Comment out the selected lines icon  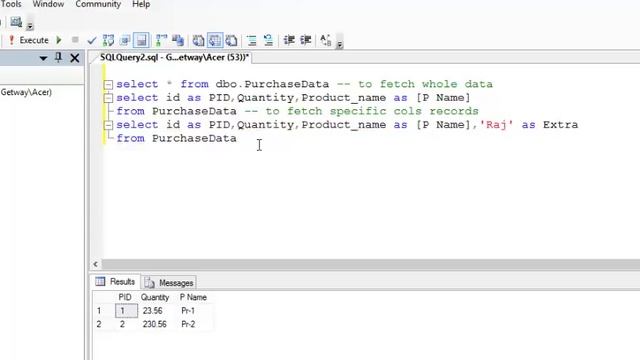(x=251, y=40)
